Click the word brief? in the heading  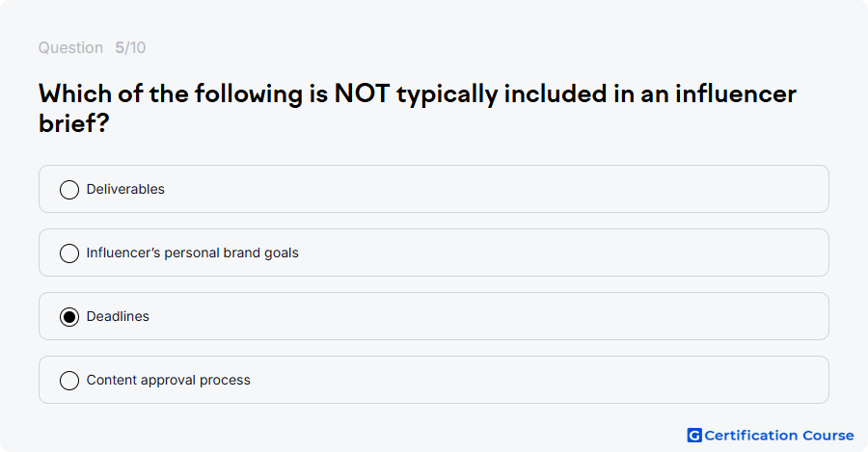pyautogui.click(x=74, y=122)
